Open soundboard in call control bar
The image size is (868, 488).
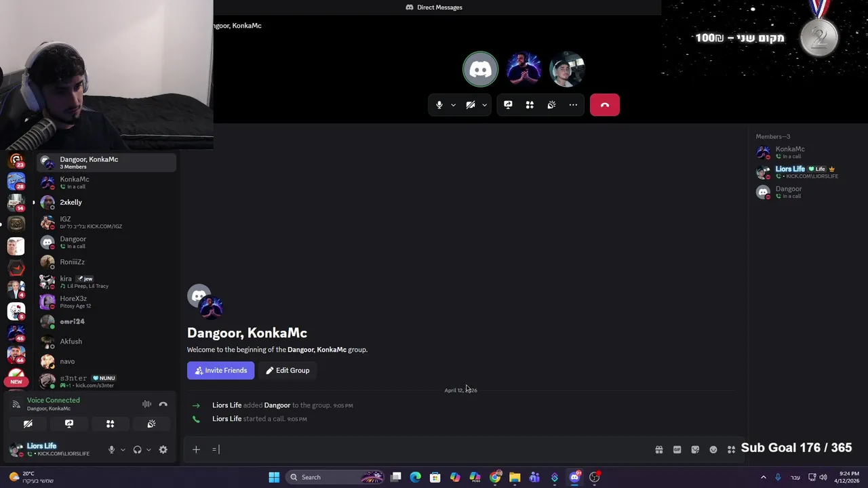551,105
